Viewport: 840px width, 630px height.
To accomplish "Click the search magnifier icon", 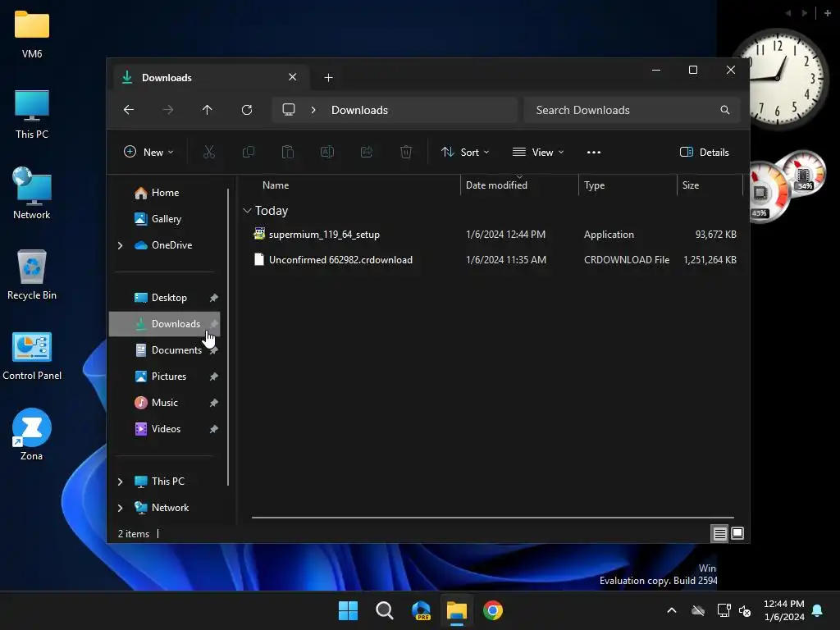I will (x=725, y=110).
